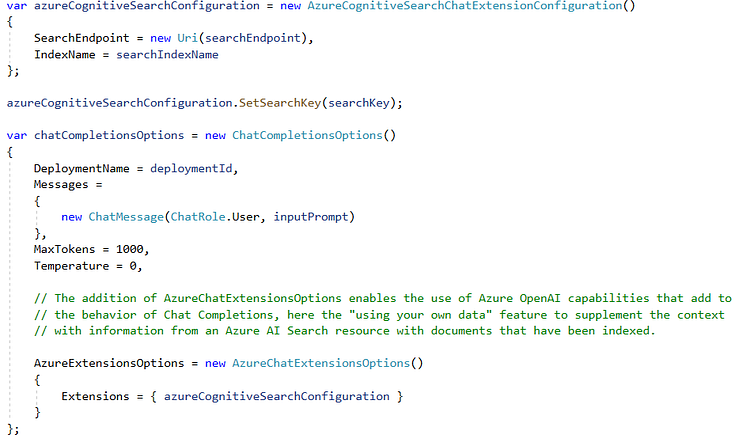Click the ChatCompletionsOptions class name after new
Screen dimensions: 735x441
click(308, 135)
